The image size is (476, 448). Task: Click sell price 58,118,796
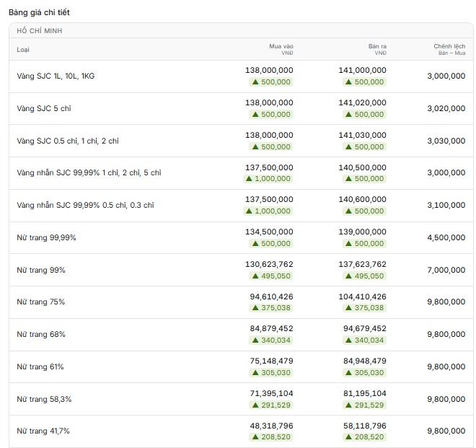point(365,426)
